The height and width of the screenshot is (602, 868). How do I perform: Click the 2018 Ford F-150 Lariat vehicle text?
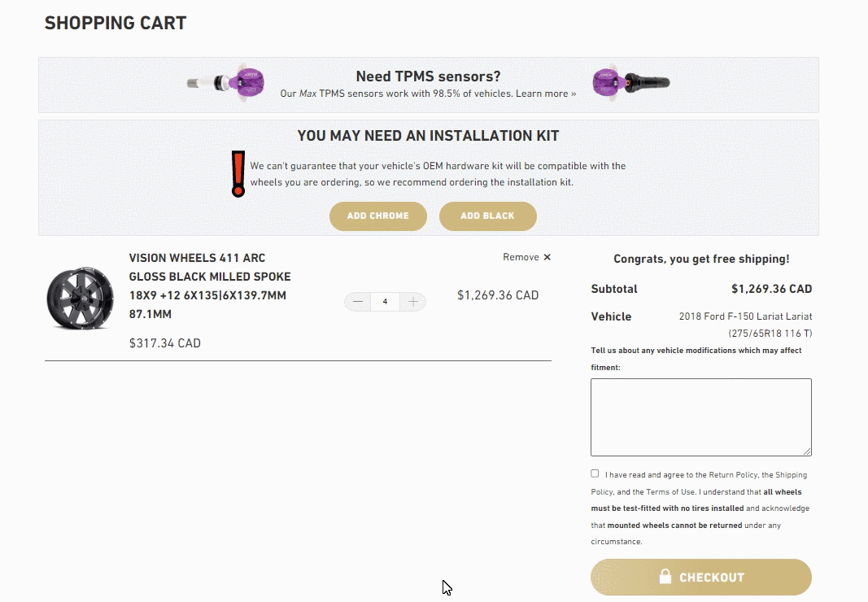tap(745, 325)
